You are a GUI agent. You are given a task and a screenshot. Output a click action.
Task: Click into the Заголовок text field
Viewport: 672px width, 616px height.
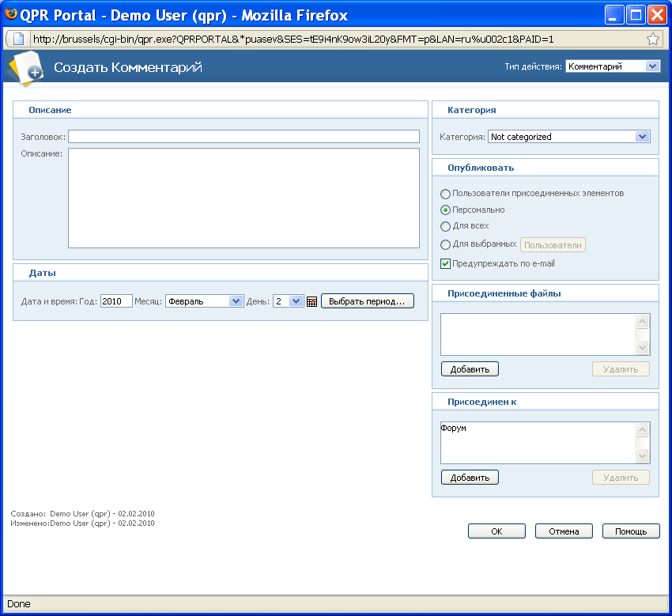244,137
